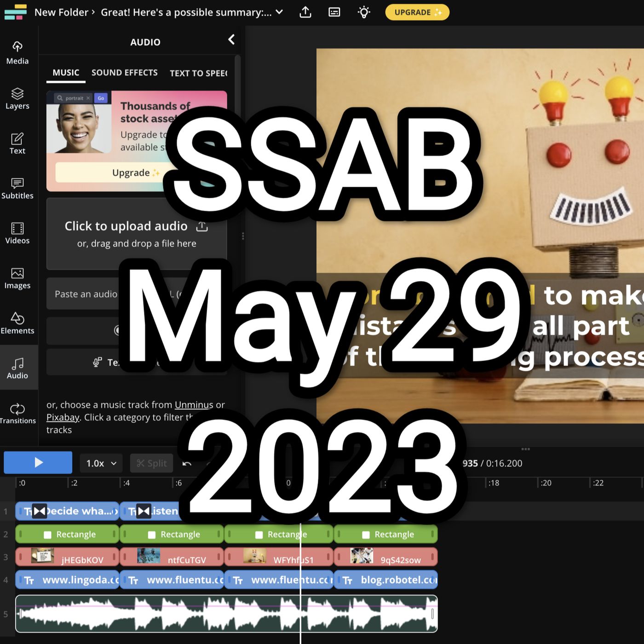The image size is (644, 644).
Task: Select the jHEGbKOV image clip on timeline
Action: point(68,557)
